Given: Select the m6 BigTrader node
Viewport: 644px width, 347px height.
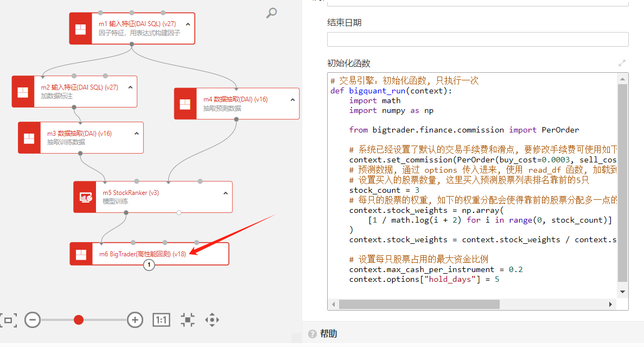Looking at the screenshot, I should point(142,254).
